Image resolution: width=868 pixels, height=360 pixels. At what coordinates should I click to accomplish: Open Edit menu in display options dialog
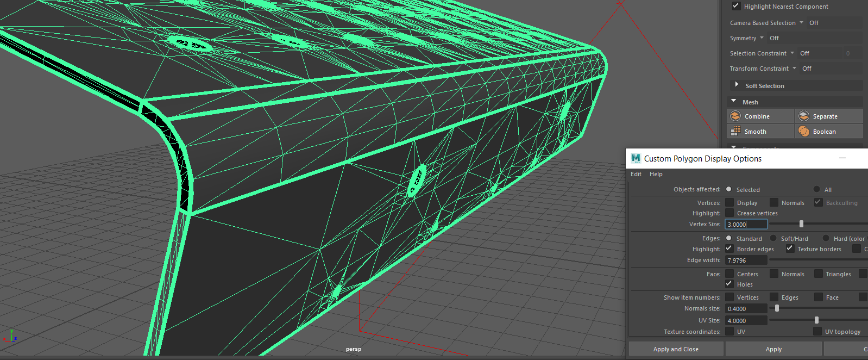pyautogui.click(x=636, y=174)
